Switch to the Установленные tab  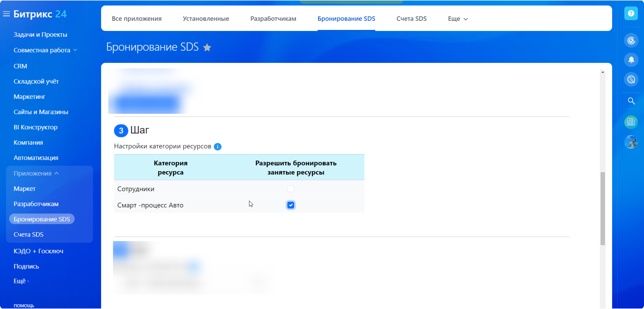coord(206,19)
